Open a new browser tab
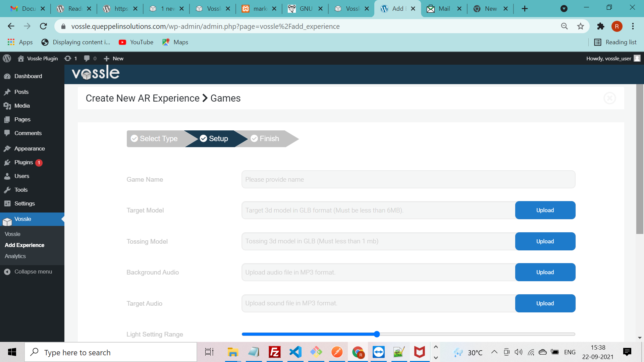This screenshot has width=644, height=362. [525, 9]
